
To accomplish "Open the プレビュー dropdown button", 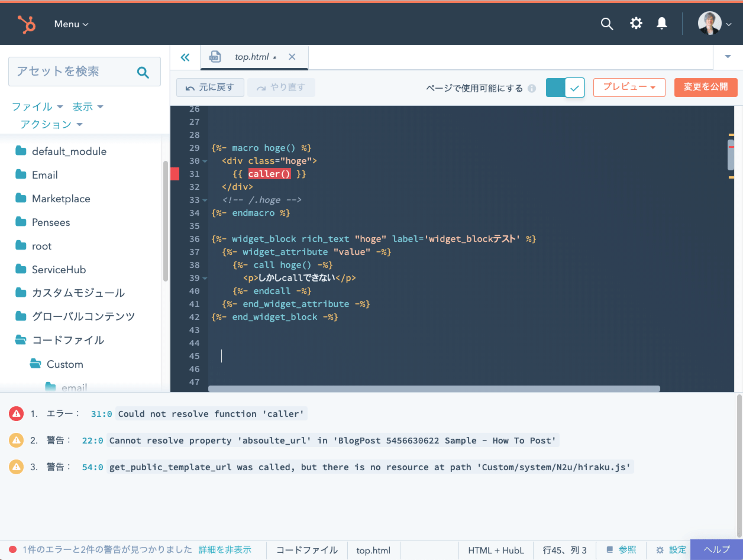I will tap(629, 88).
